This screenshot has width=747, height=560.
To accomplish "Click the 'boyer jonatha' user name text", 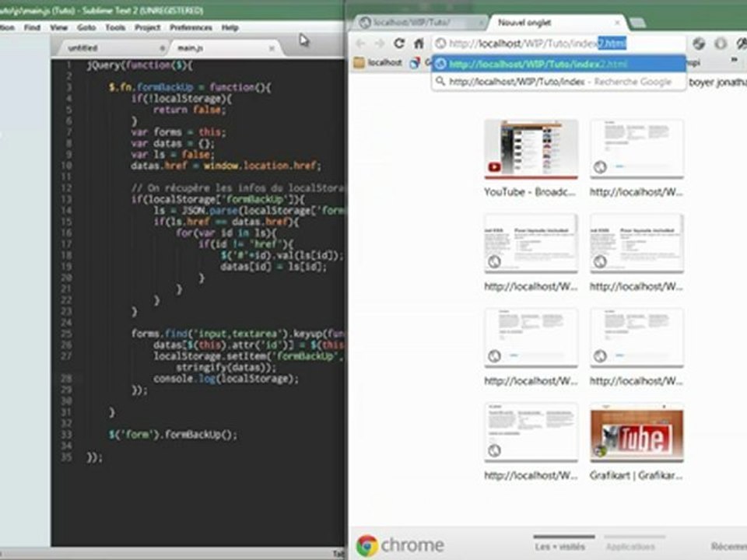I will coord(717,82).
